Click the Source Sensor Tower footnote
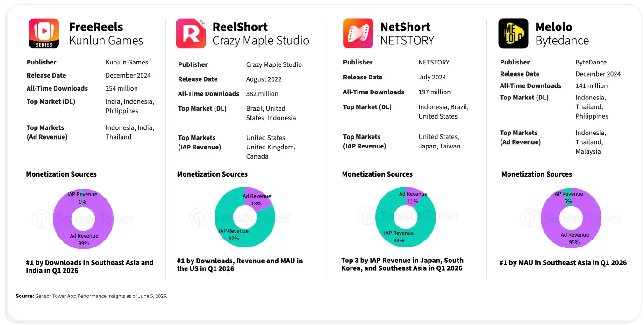The height and width of the screenshot is (325, 644). [92, 296]
